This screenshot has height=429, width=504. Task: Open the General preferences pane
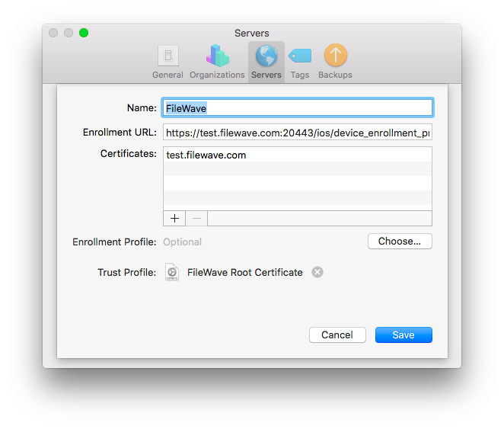(167, 62)
